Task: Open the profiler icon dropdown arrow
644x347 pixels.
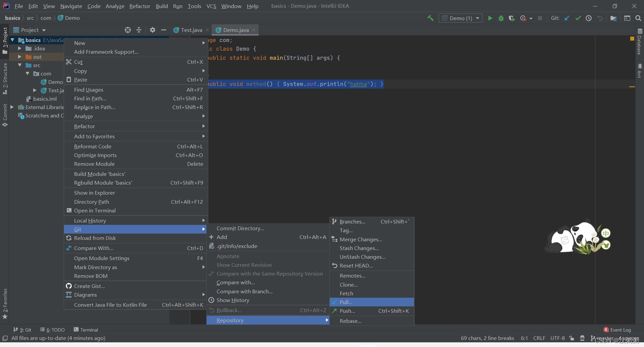Action: point(531,18)
